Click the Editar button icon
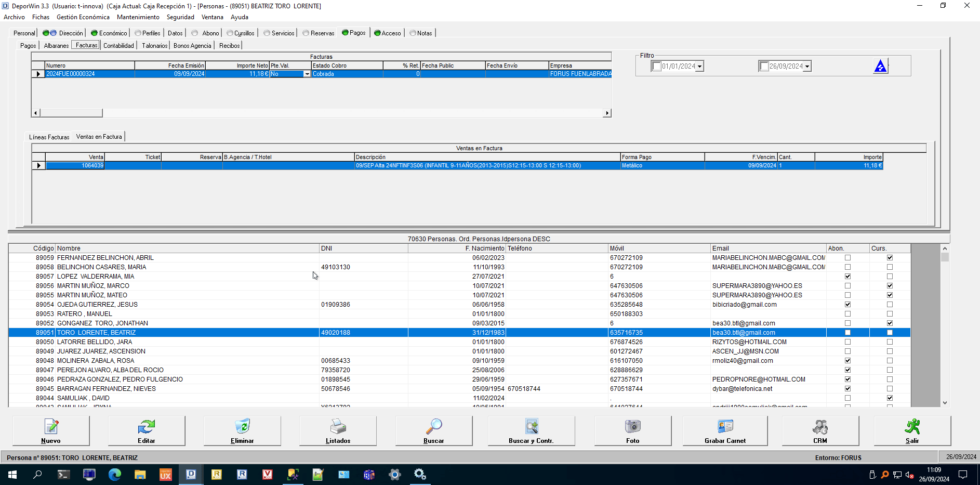Viewport: 980px width, 485px height. pos(147,430)
